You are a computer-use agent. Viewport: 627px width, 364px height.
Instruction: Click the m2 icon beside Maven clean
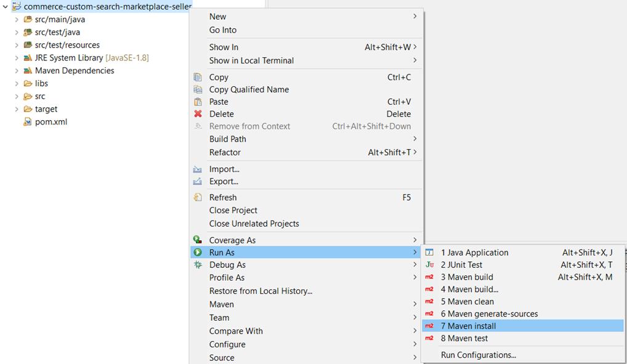[x=429, y=302]
